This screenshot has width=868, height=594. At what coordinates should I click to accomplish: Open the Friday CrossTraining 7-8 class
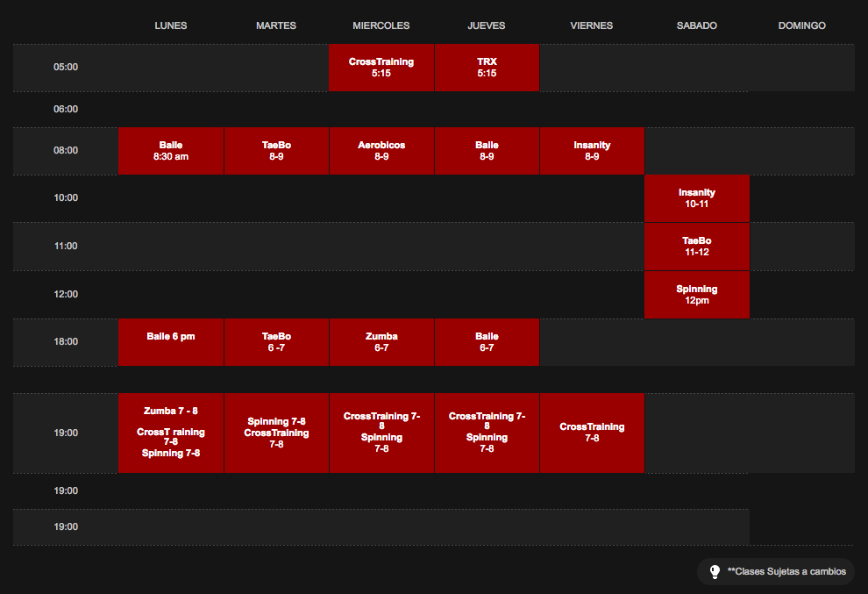(x=592, y=433)
